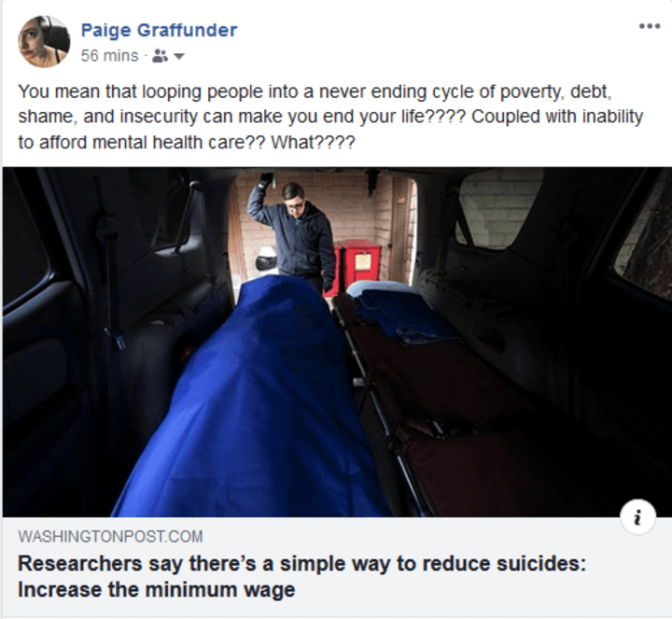Click post text line "to afford mental health care"
Screen dimensions: 672x619
[187, 142]
